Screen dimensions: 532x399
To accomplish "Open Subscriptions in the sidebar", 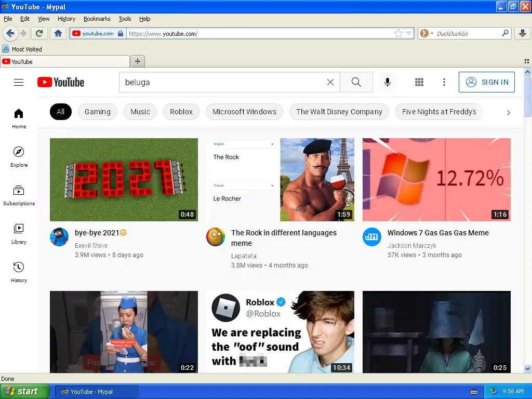I will click(19, 195).
